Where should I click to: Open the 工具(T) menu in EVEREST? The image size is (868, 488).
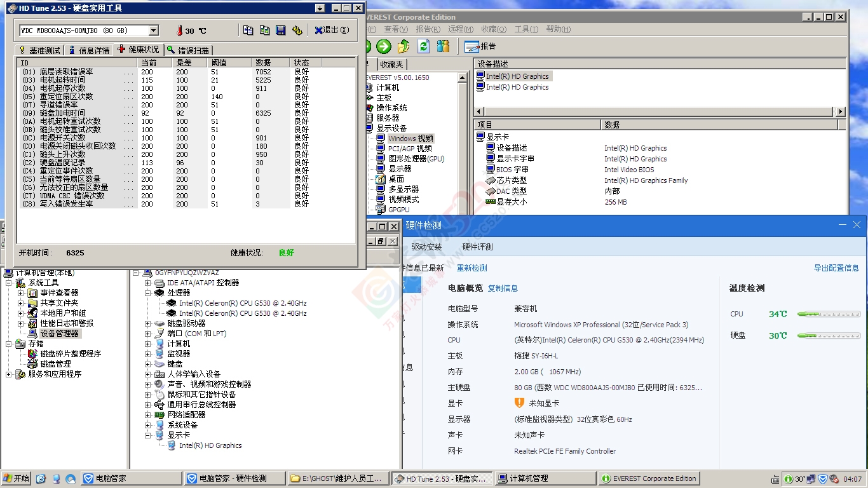pyautogui.click(x=526, y=29)
